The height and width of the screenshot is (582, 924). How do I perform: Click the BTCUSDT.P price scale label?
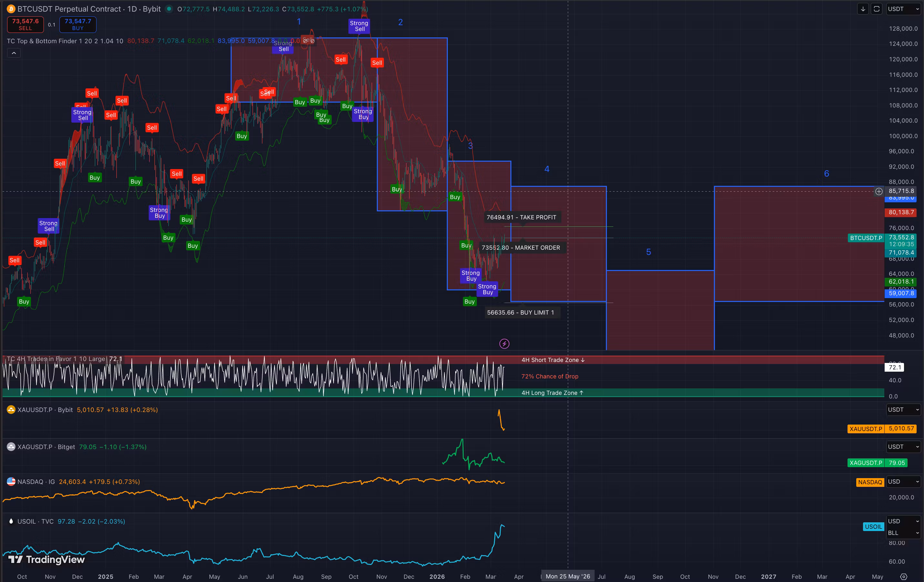pyautogui.click(x=866, y=238)
